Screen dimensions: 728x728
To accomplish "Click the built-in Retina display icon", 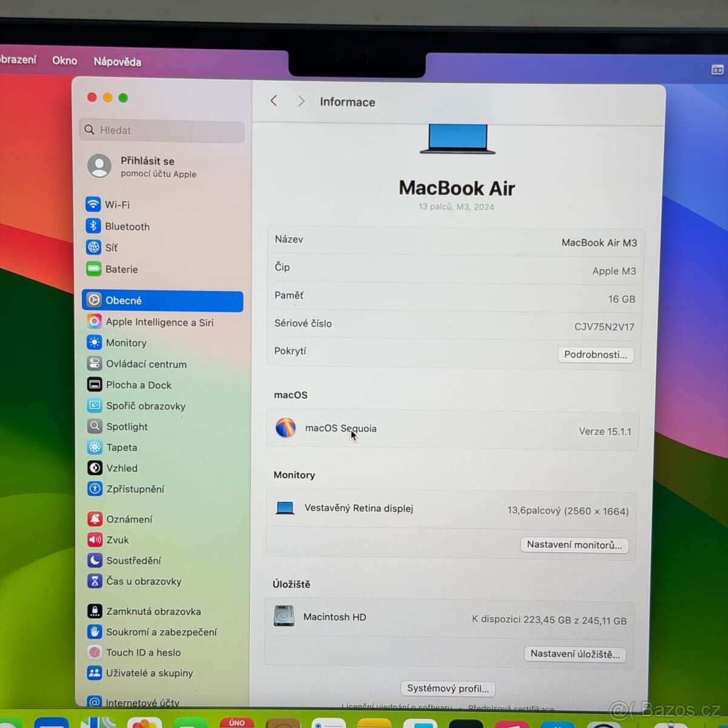I will click(x=285, y=508).
